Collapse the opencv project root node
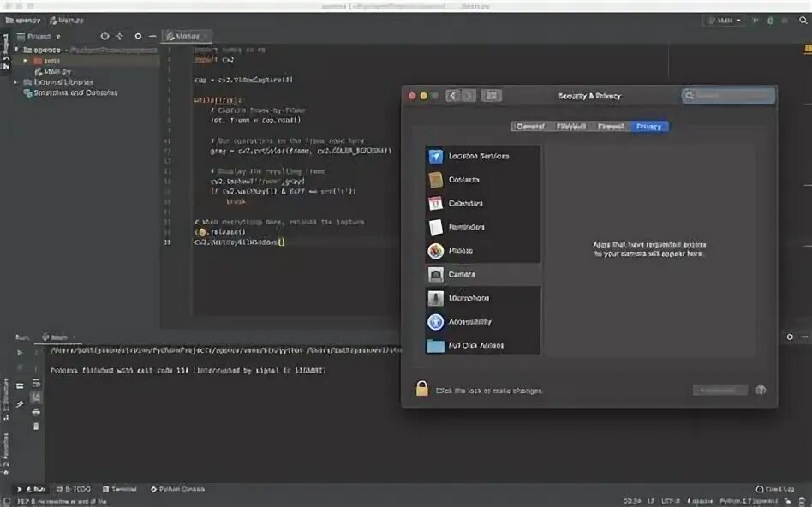This screenshot has height=507, width=812. click(16, 50)
